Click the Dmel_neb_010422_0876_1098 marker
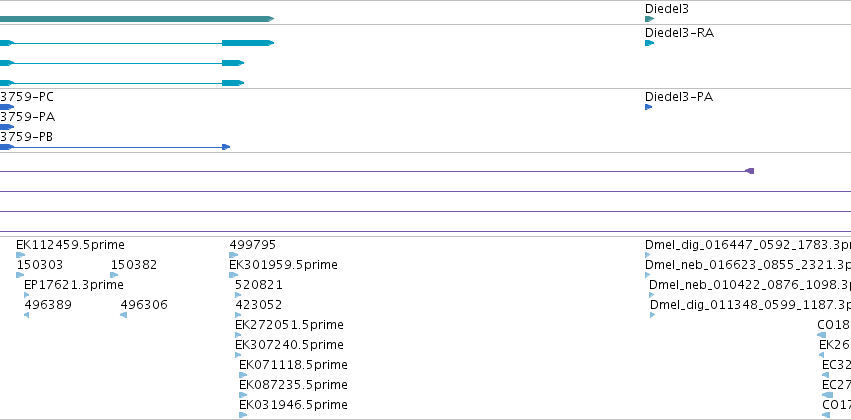This screenshot has height=420, width=851. pos(651,295)
